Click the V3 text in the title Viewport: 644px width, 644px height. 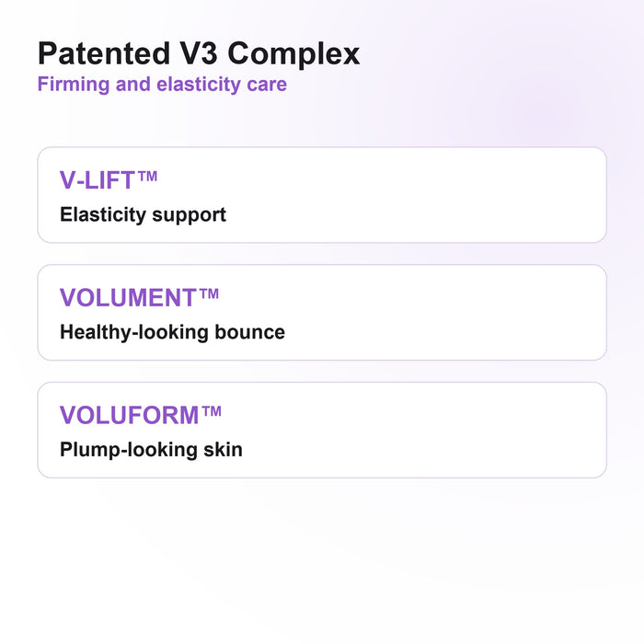tap(199, 53)
